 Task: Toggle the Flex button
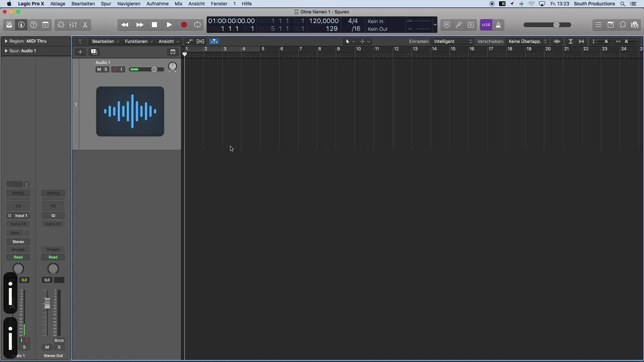coord(201,42)
